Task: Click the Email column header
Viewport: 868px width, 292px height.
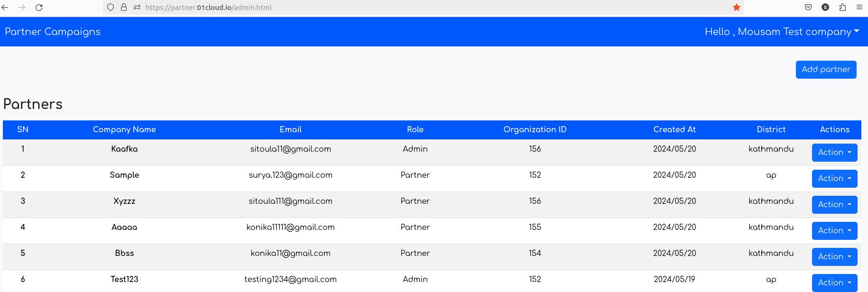Action: click(291, 129)
